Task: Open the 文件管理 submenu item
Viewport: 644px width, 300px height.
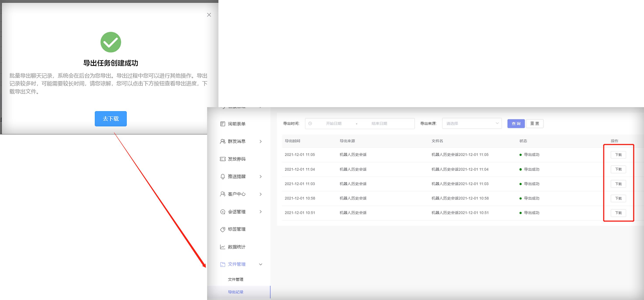Action: click(x=235, y=279)
